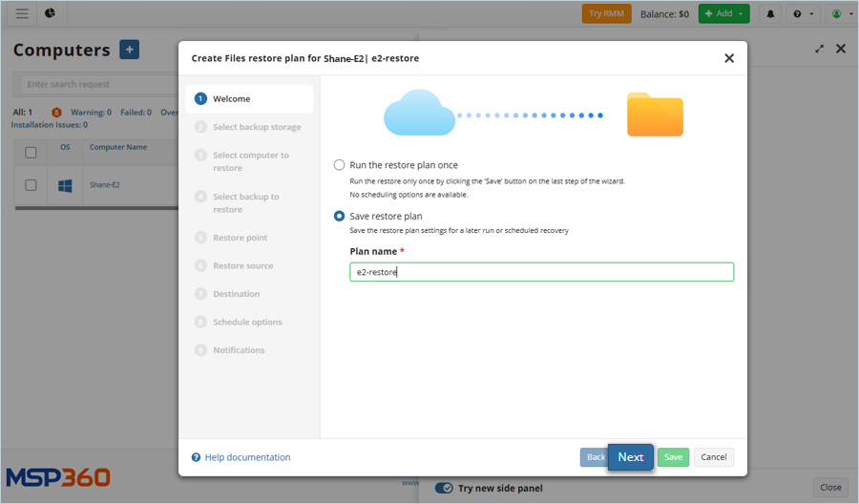Image resolution: width=859 pixels, height=504 pixels.
Task: Go to the Welcome wizard step
Action: 232,99
